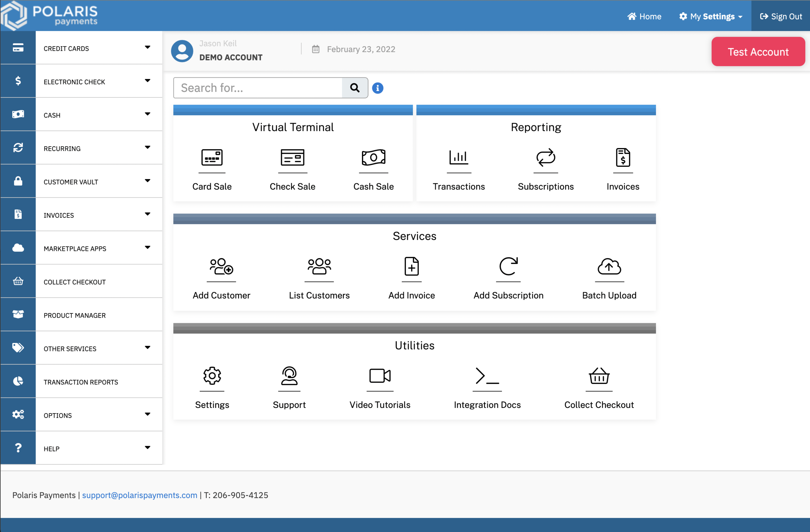Click the DEMO ACCOUNT name text
810x532 pixels.
tap(231, 58)
